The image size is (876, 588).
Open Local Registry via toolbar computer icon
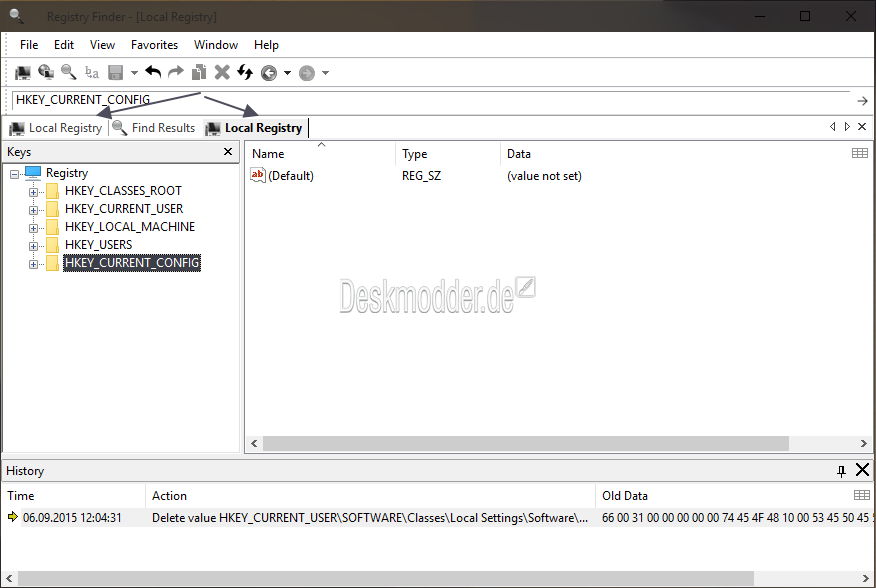pos(22,73)
